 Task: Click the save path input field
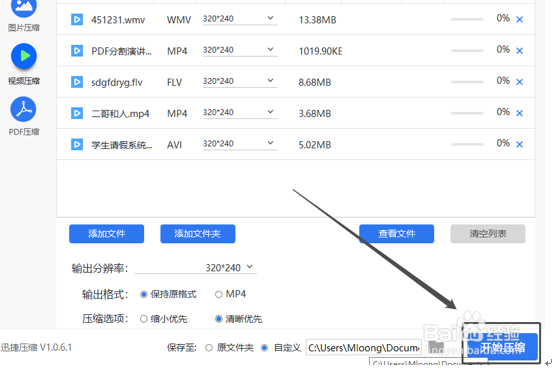pyautogui.click(x=364, y=348)
